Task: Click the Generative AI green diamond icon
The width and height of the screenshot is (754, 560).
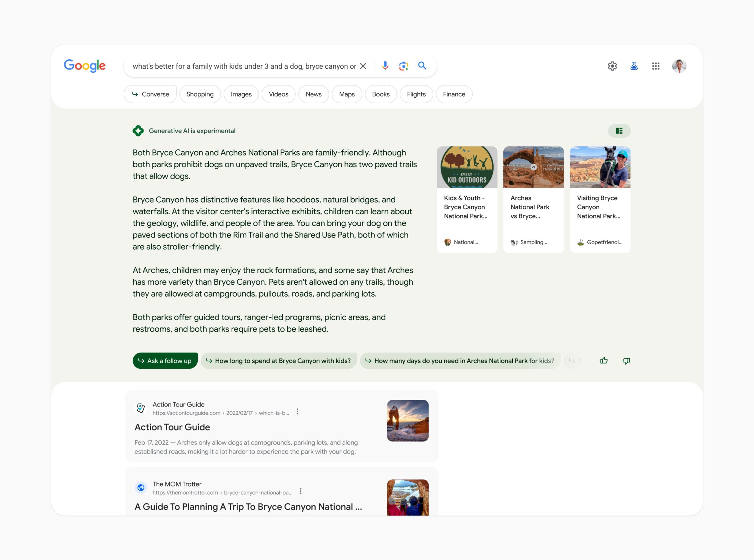Action: point(138,131)
